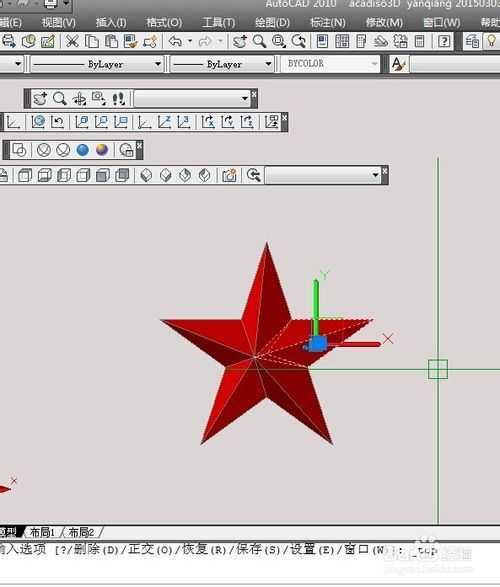Choose the Realistic visual style blue sphere
Image resolution: width=500 pixels, height=587 pixels.
pos(82,150)
